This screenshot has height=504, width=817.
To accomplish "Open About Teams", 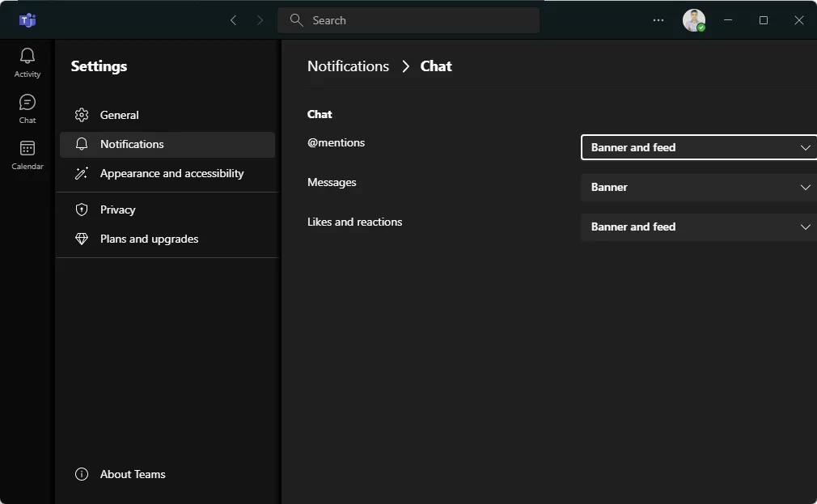I will [x=133, y=474].
